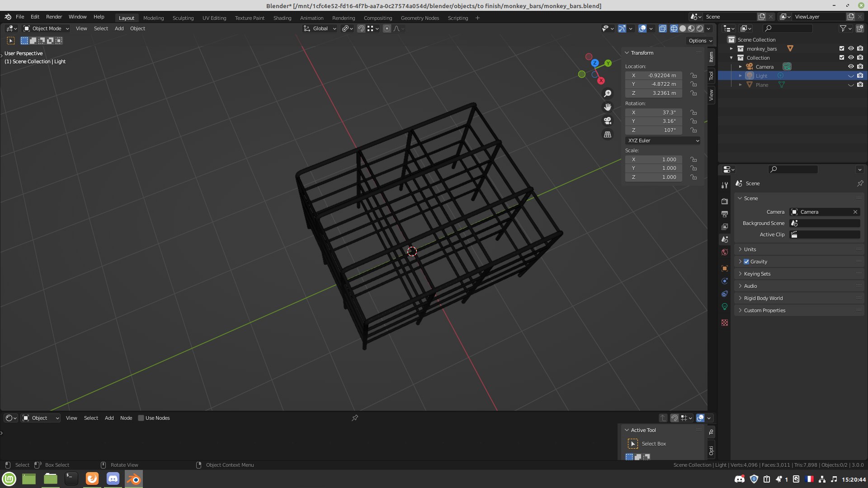Open the Object Data (light bulb) properties tab

coord(725,306)
